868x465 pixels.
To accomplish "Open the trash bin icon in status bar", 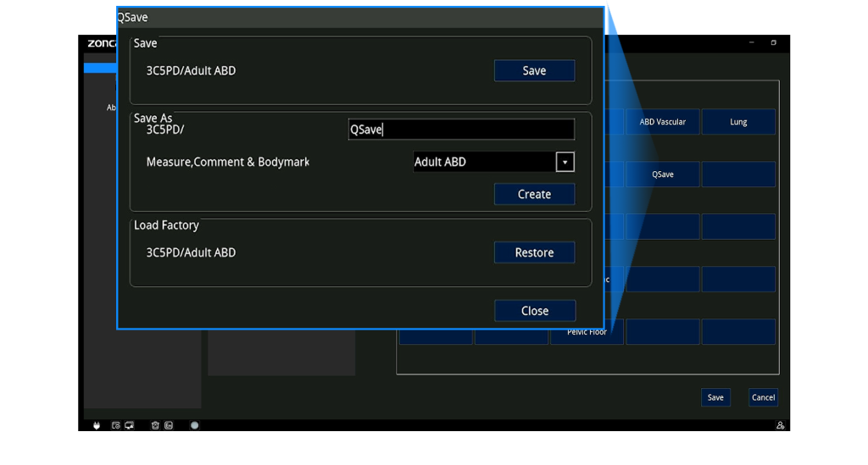I will click(x=155, y=425).
